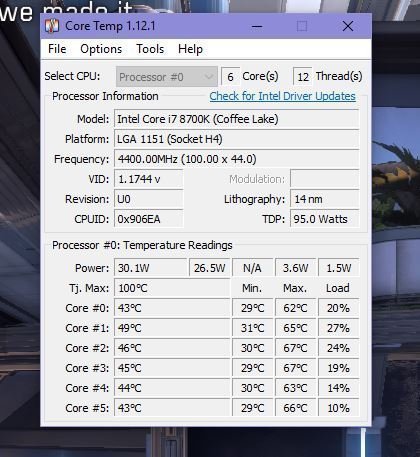Screen dimensions: 420x457
Task: Open the File menu
Action: (57, 49)
